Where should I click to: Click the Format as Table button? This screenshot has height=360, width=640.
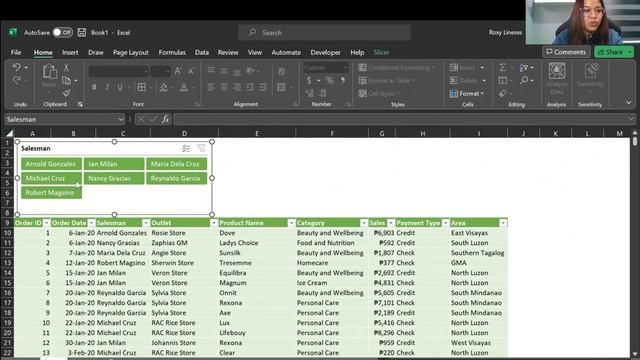[387, 80]
